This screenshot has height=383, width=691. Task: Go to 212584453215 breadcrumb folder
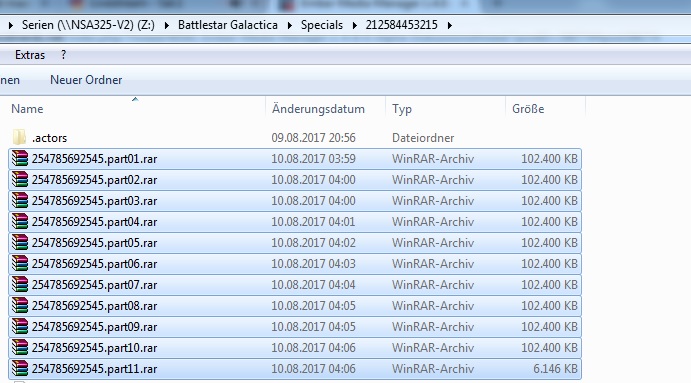click(x=401, y=25)
